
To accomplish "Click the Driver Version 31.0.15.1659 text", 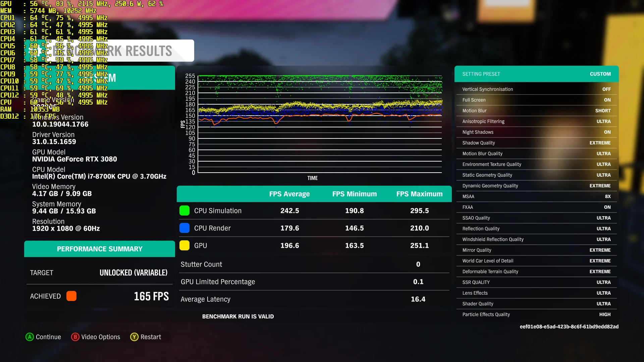I will pyautogui.click(x=54, y=138).
